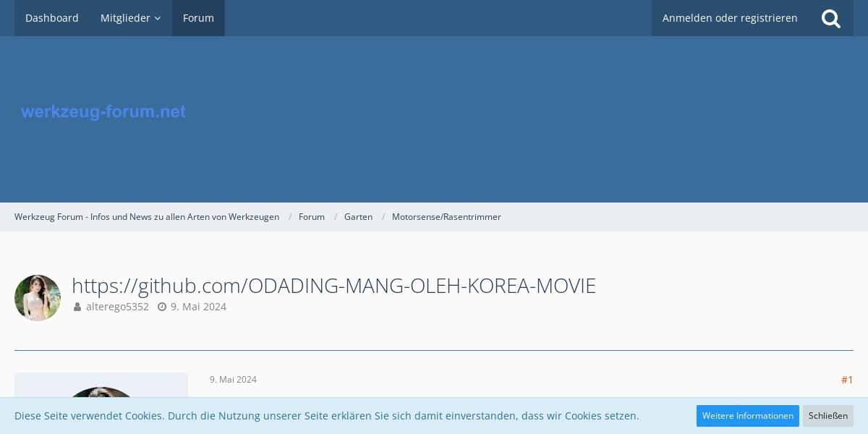Click the werkzeug-forum.net logo

[x=103, y=112]
